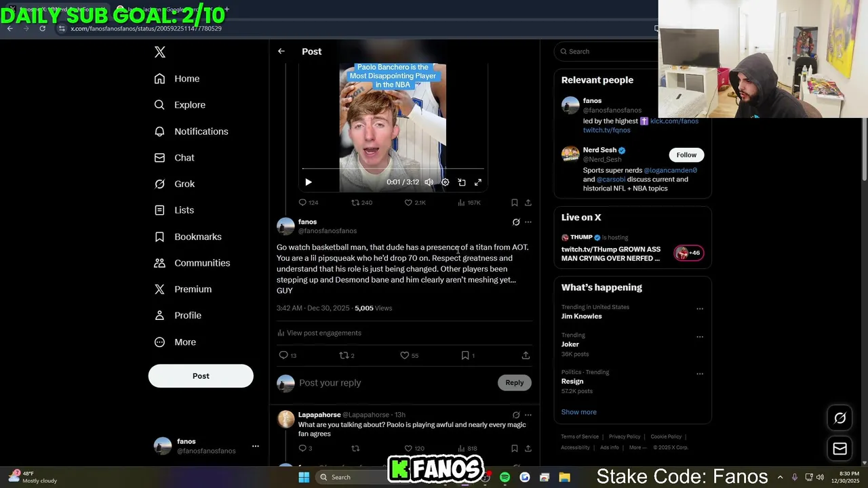Open more options dots on fanos post
868x488 pixels.
[528, 222]
